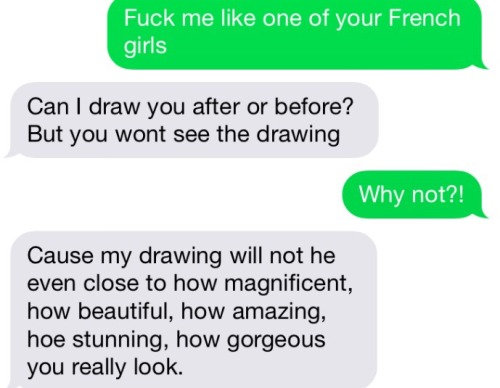Click the tail of the 'Why not?!' bubble
This screenshot has height=388, width=500.
click(482, 213)
